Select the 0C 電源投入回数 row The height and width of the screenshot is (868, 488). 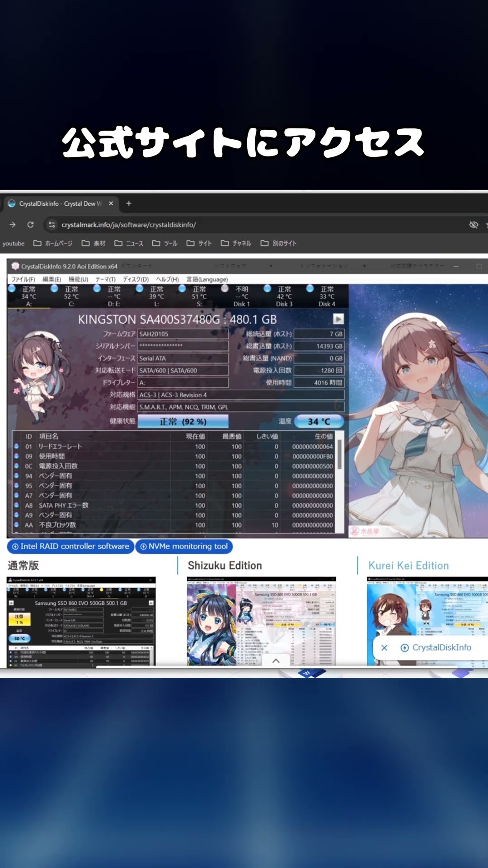pyautogui.click(x=174, y=466)
